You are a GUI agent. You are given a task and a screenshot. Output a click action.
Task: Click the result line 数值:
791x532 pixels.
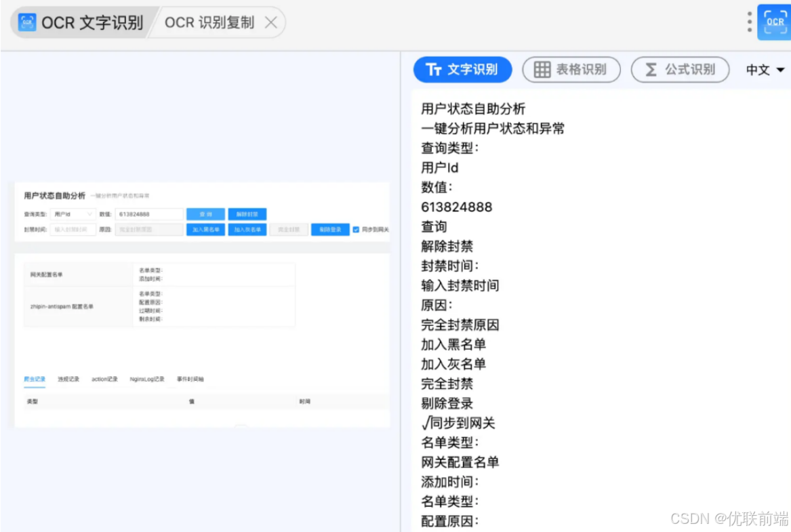click(x=437, y=187)
